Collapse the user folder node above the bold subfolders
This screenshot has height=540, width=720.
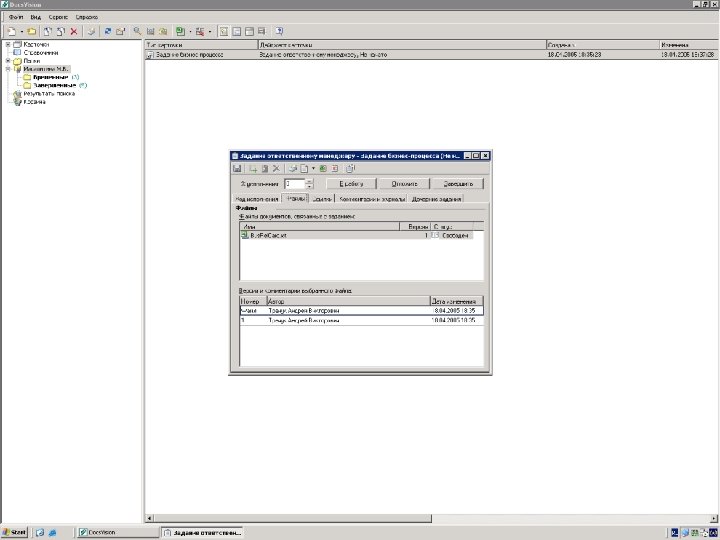point(8,69)
